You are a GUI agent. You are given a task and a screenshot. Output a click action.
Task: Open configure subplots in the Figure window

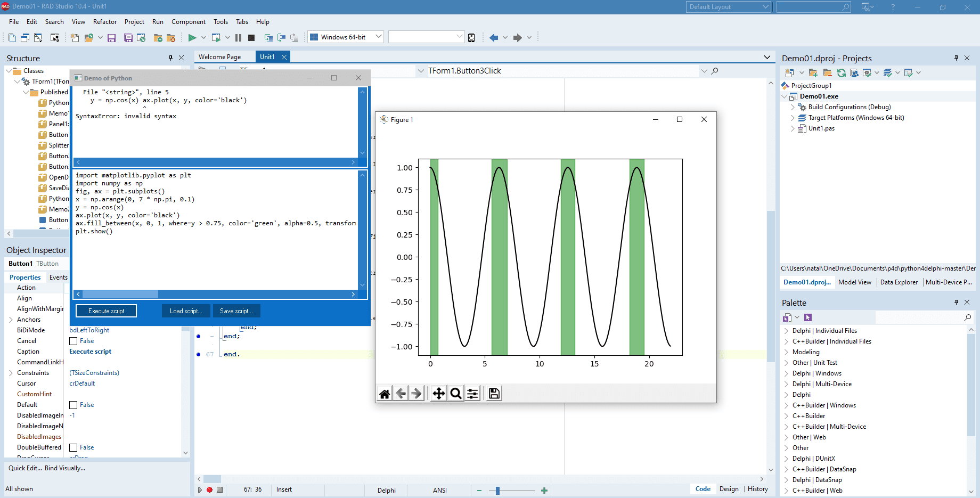[472, 393]
